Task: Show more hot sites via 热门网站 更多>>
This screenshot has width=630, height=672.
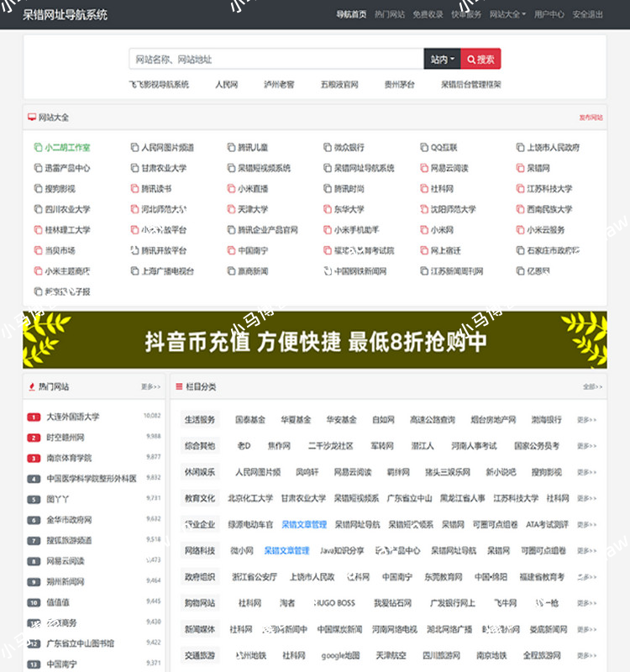Action: click(x=150, y=386)
